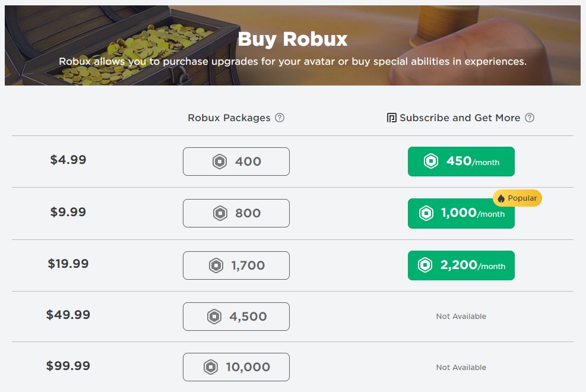Select the 1,700 Robux package button
The width and height of the screenshot is (586, 392).
tap(236, 265)
